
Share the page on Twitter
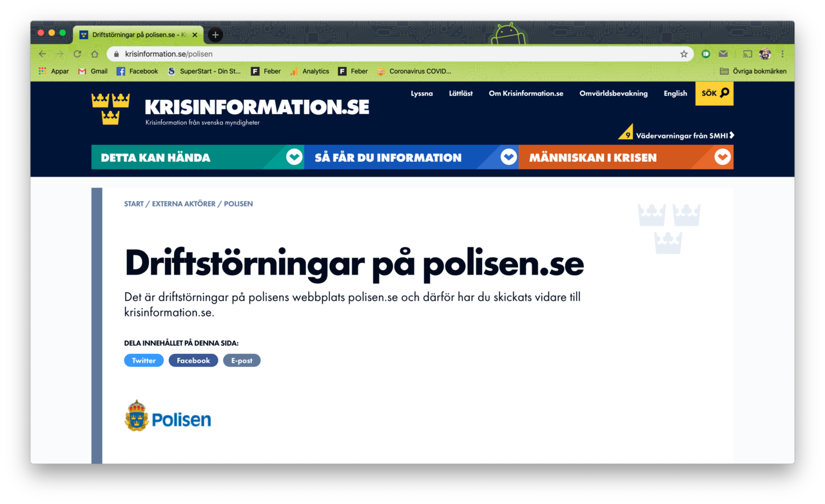coord(144,360)
